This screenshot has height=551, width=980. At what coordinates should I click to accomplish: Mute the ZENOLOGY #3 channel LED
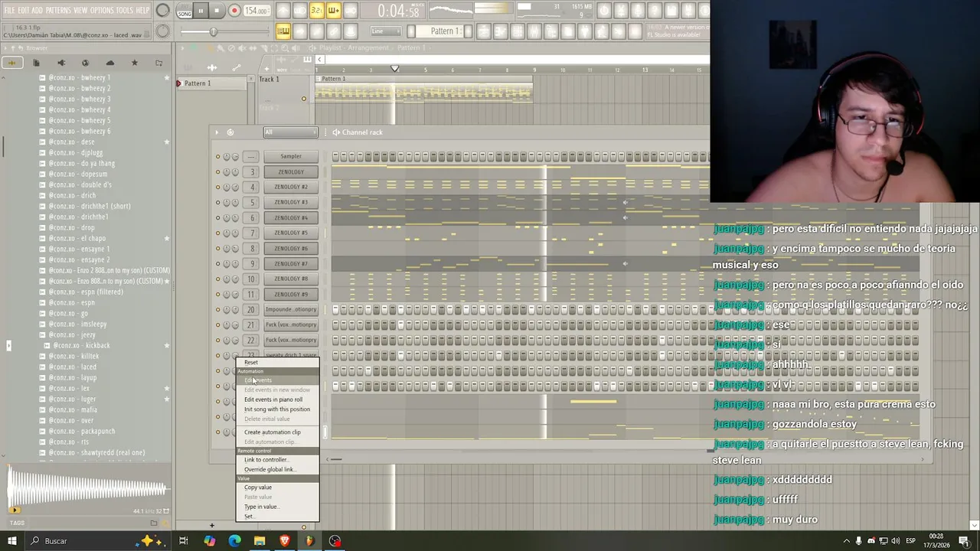coord(217,202)
